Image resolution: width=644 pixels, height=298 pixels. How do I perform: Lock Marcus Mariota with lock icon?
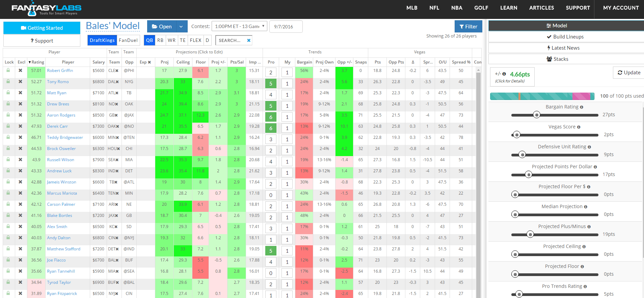[8, 193]
